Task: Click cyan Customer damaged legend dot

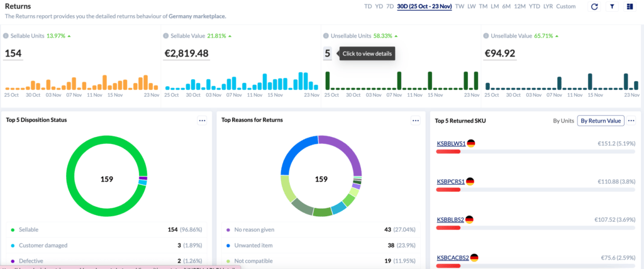Action: [x=13, y=245]
